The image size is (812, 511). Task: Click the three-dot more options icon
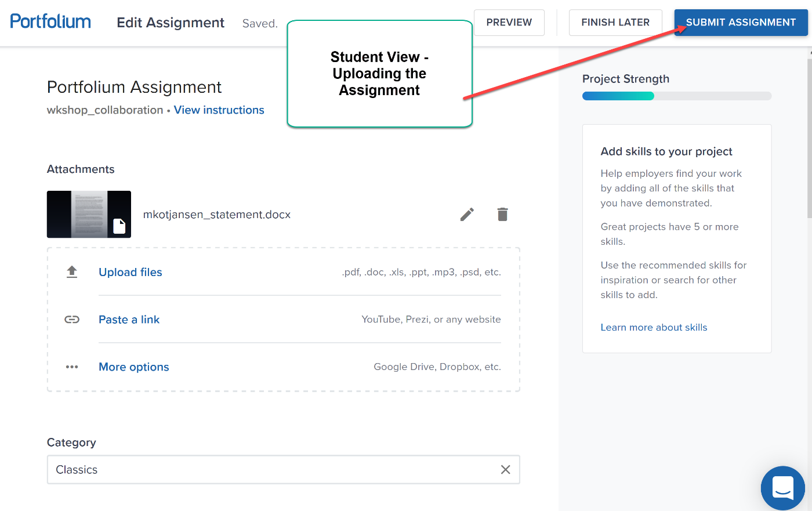click(72, 367)
